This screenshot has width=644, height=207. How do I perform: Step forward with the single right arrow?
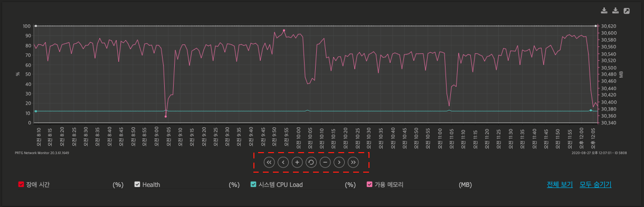tap(339, 162)
